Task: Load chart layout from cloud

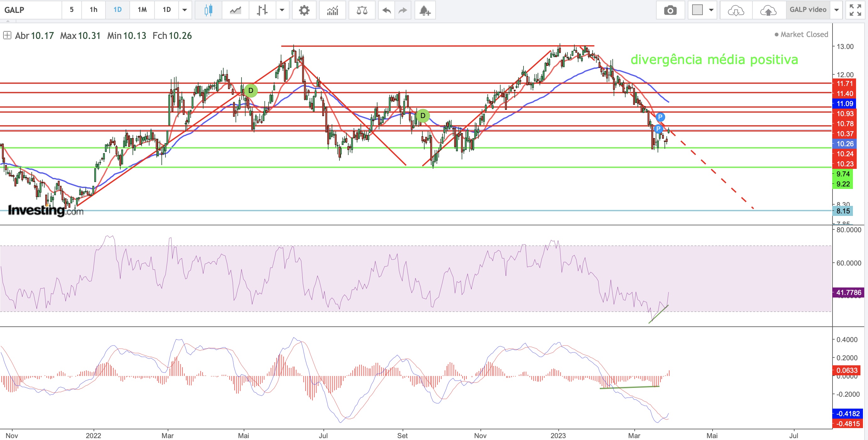Action: pyautogui.click(x=735, y=10)
